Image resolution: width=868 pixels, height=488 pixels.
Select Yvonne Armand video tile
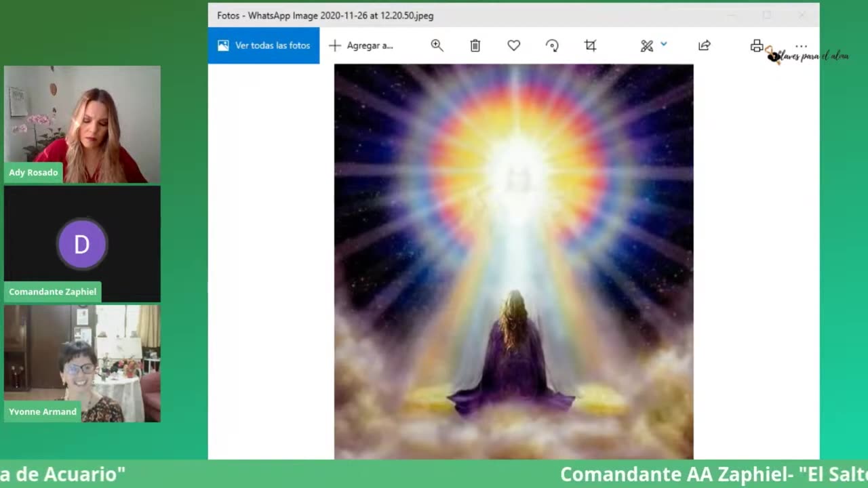click(82, 363)
